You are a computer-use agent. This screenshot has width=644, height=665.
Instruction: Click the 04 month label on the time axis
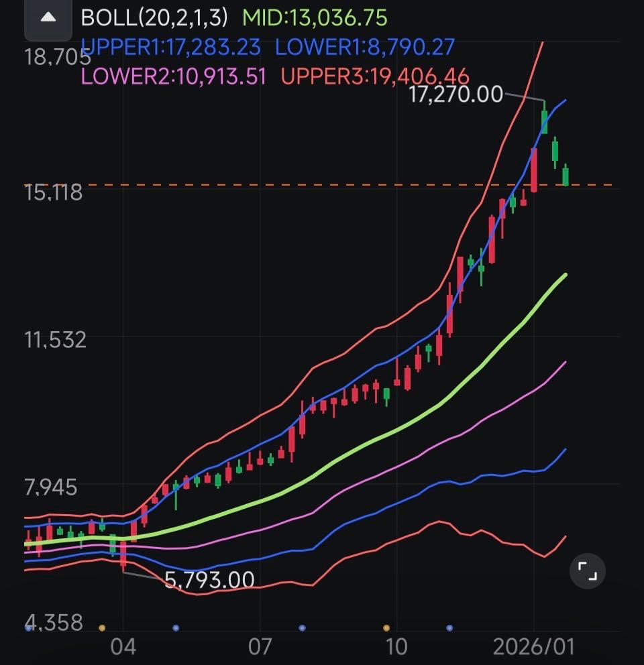click(x=123, y=647)
